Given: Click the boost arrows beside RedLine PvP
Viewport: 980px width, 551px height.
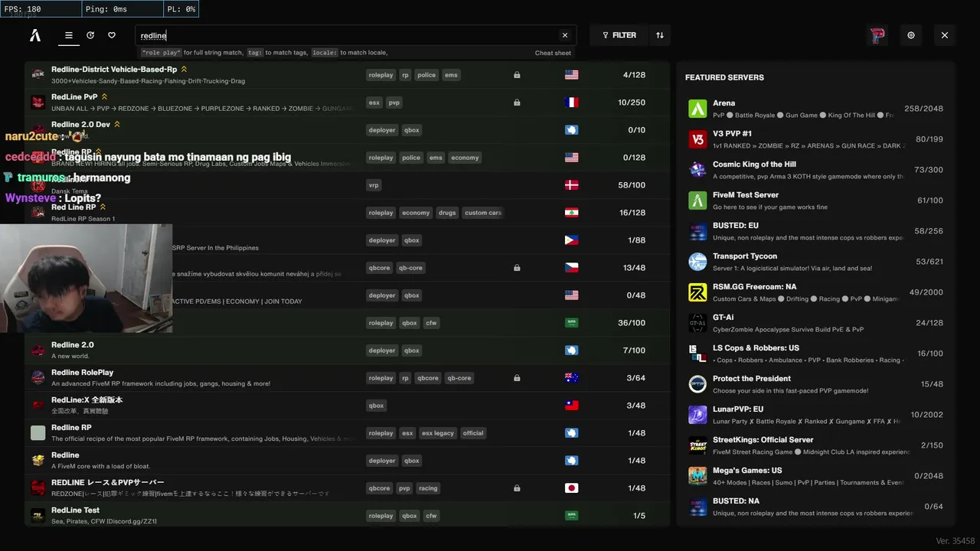Looking at the screenshot, I should (x=104, y=97).
